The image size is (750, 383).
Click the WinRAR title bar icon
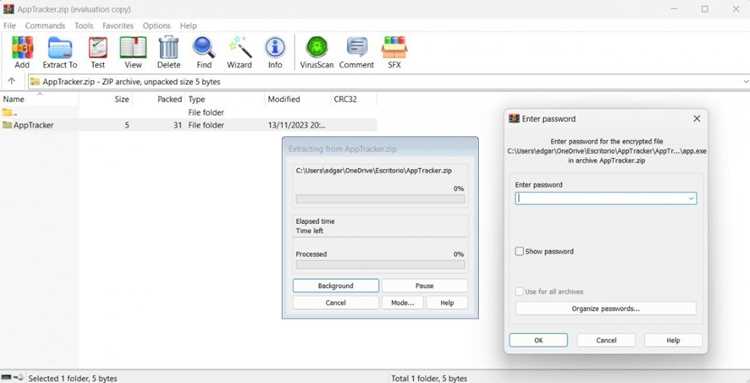[x=9, y=9]
